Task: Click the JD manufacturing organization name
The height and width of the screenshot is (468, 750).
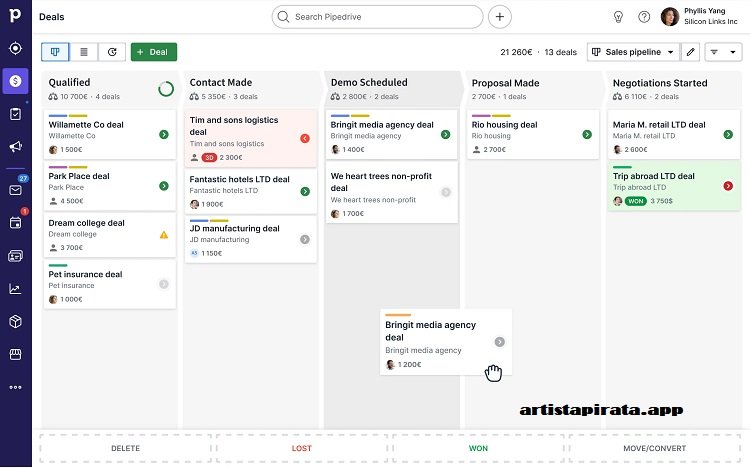Action: 219,240
